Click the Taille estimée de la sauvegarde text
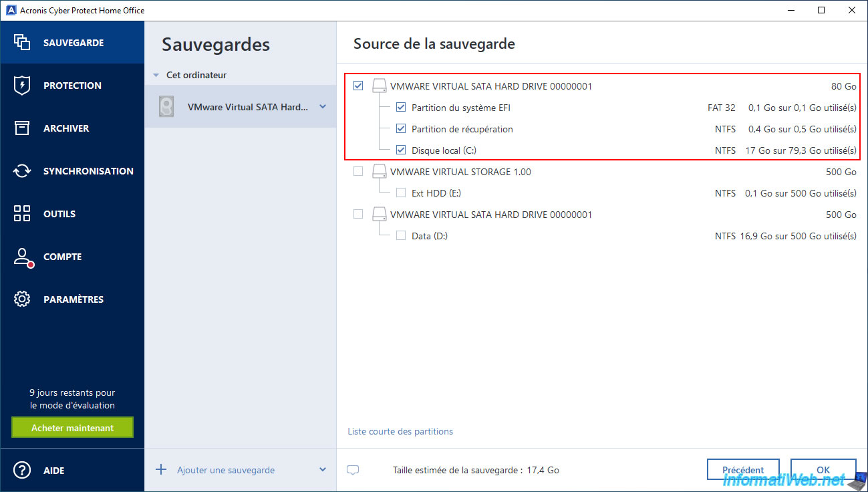868x492 pixels. 476,470
